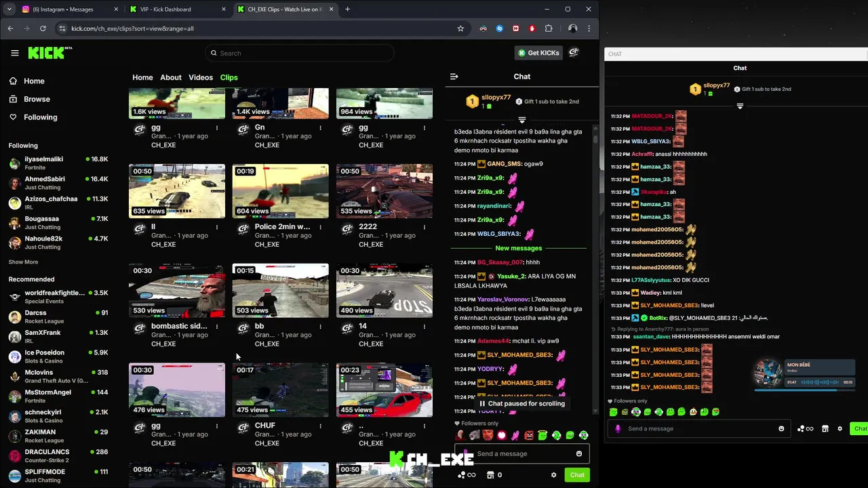The image size is (868, 488).
Task: Click the Kick search field
Action: [x=300, y=53]
